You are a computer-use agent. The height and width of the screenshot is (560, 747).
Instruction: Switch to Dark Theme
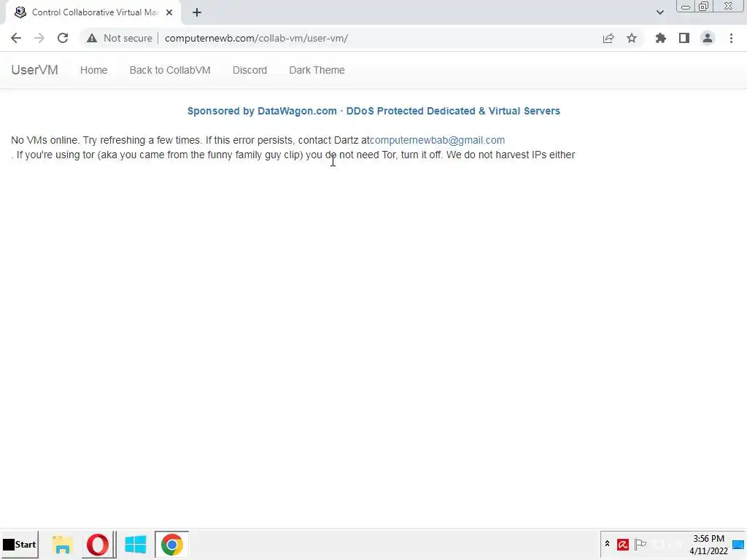coord(317,70)
